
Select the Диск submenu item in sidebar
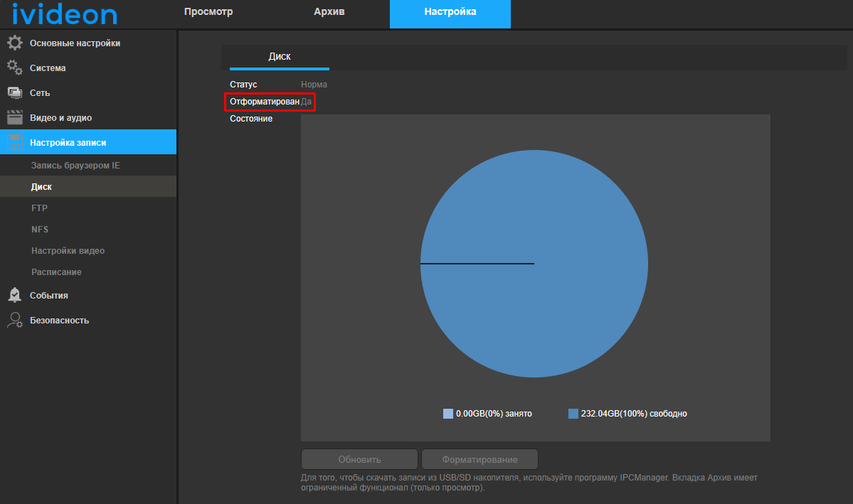click(x=88, y=186)
